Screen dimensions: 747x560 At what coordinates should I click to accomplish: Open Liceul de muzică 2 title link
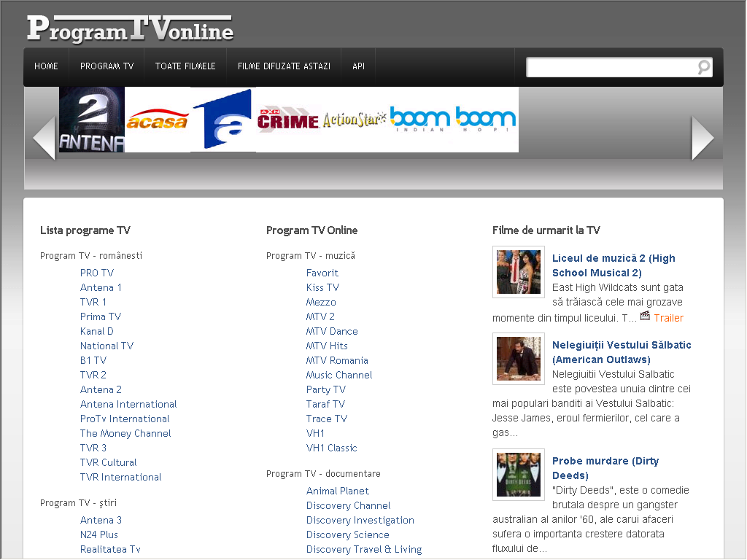coord(614,265)
